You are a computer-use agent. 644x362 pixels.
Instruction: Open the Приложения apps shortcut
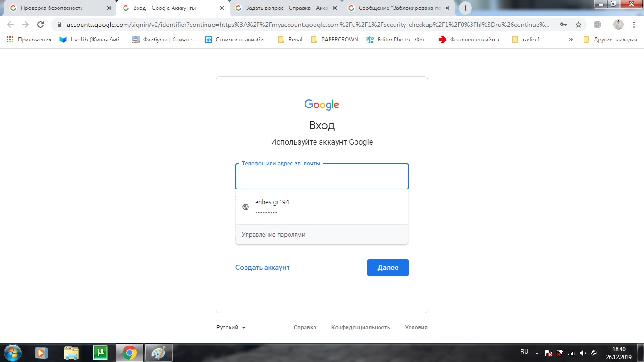(x=29, y=40)
